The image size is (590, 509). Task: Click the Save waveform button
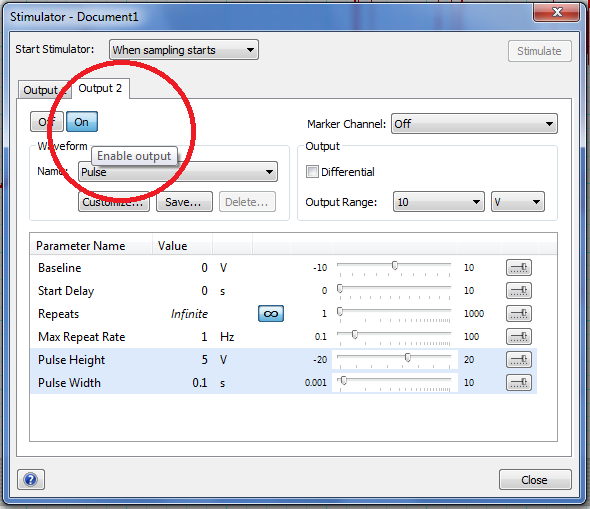click(x=184, y=202)
